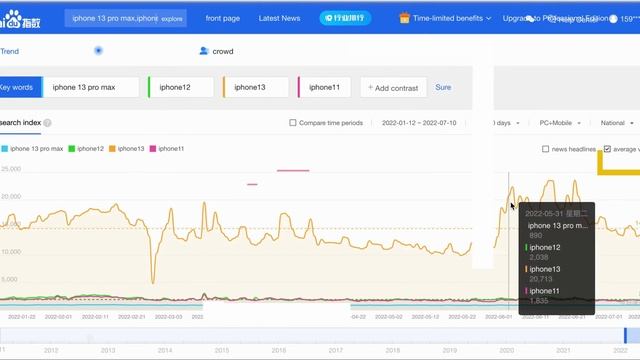Click the blue timeline range slider handle
The image size is (640, 360).
coord(625,336)
